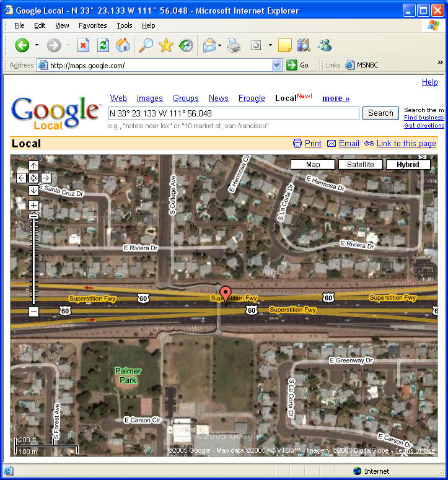Image resolution: width=448 pixels, height=480 pixels.
Task: Click the Edit page toolbar icon
Action: click(256, 46)
